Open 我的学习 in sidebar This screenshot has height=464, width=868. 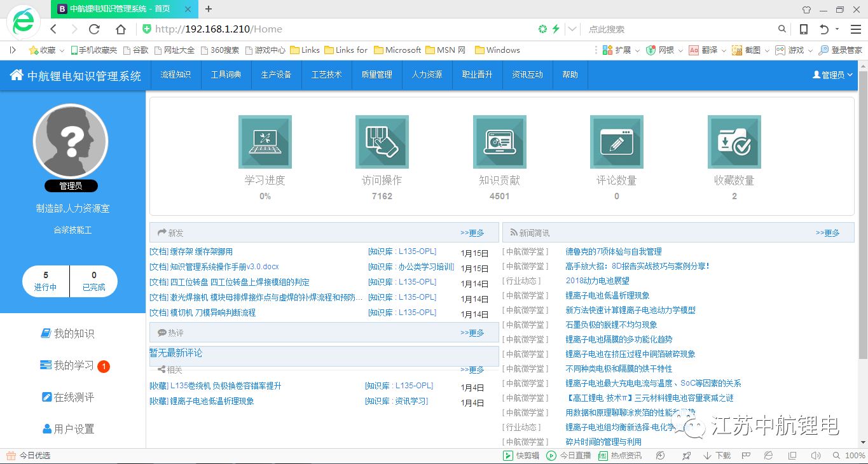click(67, 365)
